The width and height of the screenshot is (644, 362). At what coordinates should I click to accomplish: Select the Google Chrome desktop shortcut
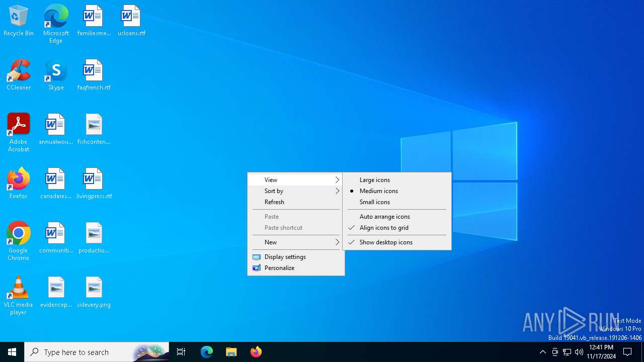[19, 241]
